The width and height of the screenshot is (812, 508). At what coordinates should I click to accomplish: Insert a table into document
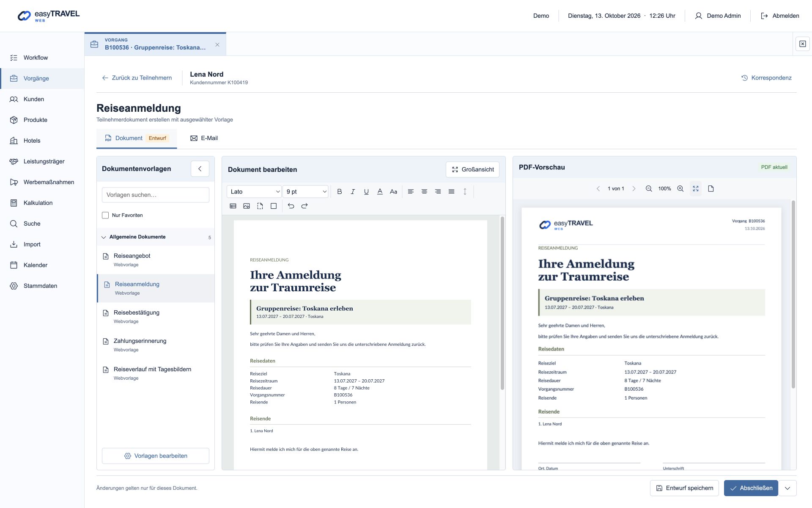(233, 206)
